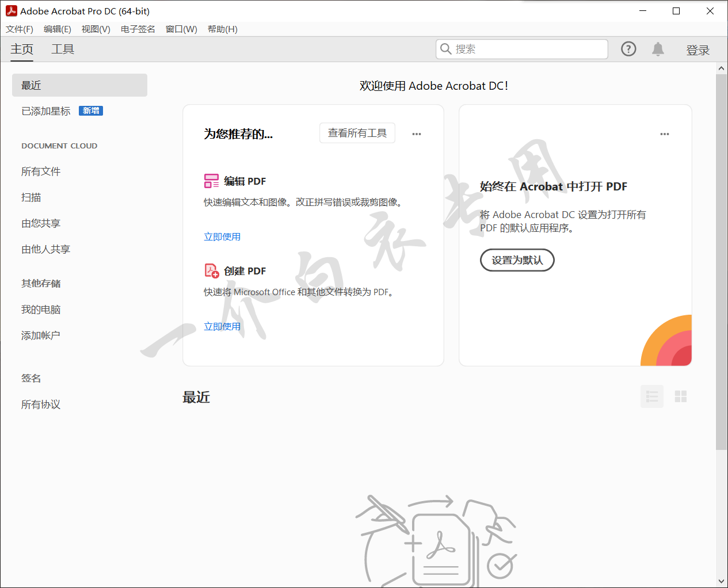728x588 pixels.
Task: Click the help question mark icon
Action: tap(628, 49)
